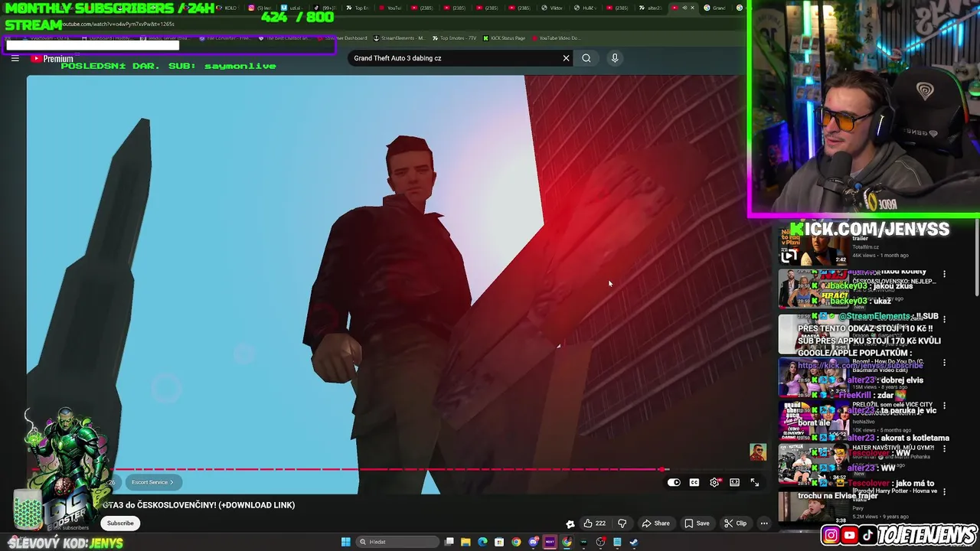
Task: Open options for the Harry Potter parody video
Action: pyautogui.click(x=944, y=492)
